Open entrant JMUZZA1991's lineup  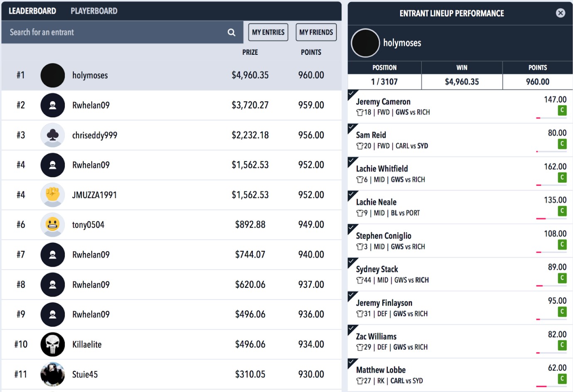click(95, 195)
